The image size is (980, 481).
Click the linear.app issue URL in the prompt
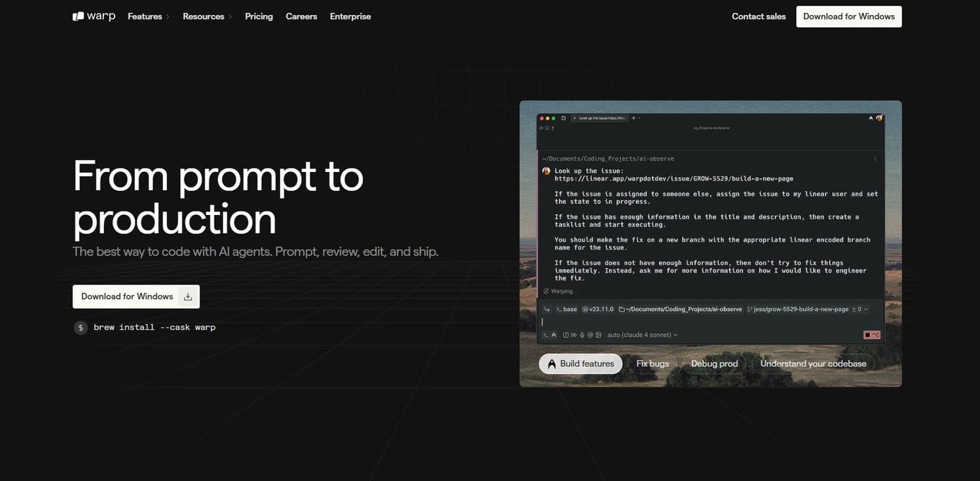coord(674,178)
